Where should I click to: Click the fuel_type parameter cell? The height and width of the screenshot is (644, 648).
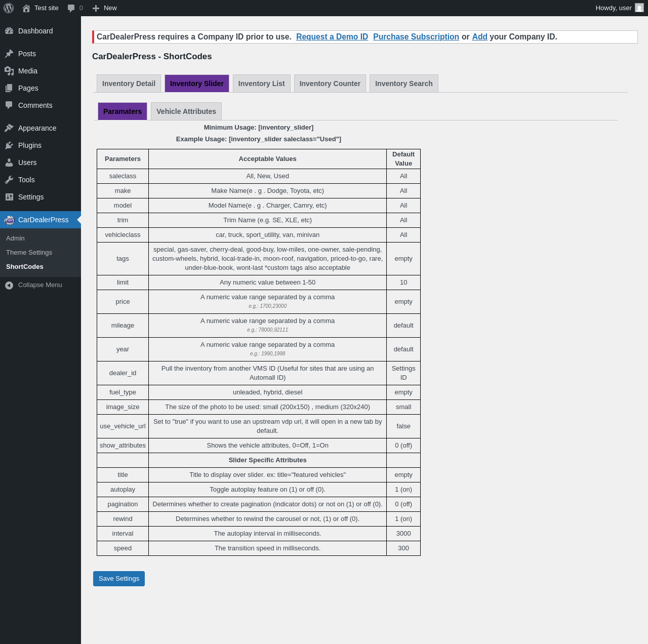[x=123, y=392]
